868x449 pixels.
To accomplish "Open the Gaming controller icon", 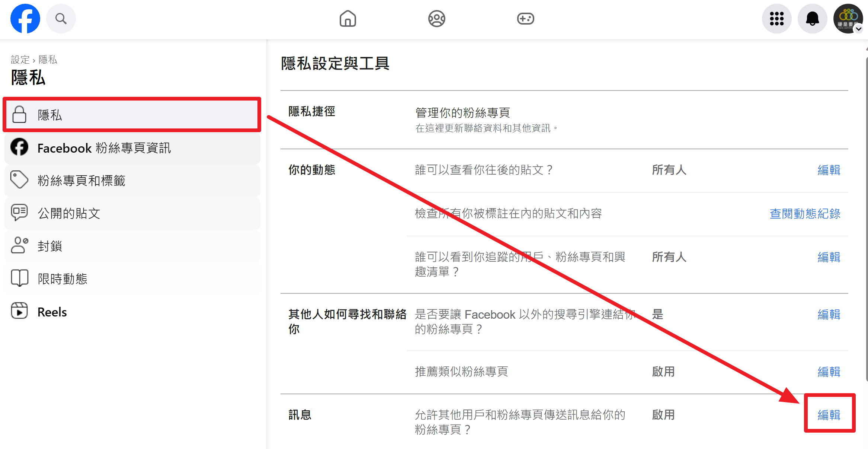I will (x=525, y=19).
